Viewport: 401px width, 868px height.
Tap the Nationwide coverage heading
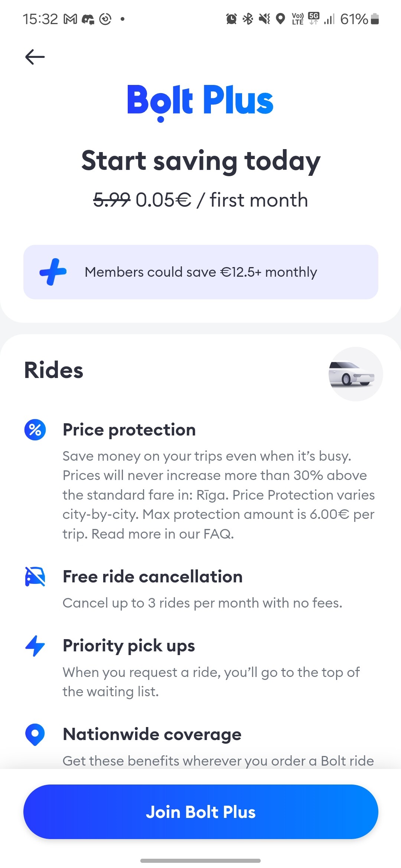tap(152, 734)
